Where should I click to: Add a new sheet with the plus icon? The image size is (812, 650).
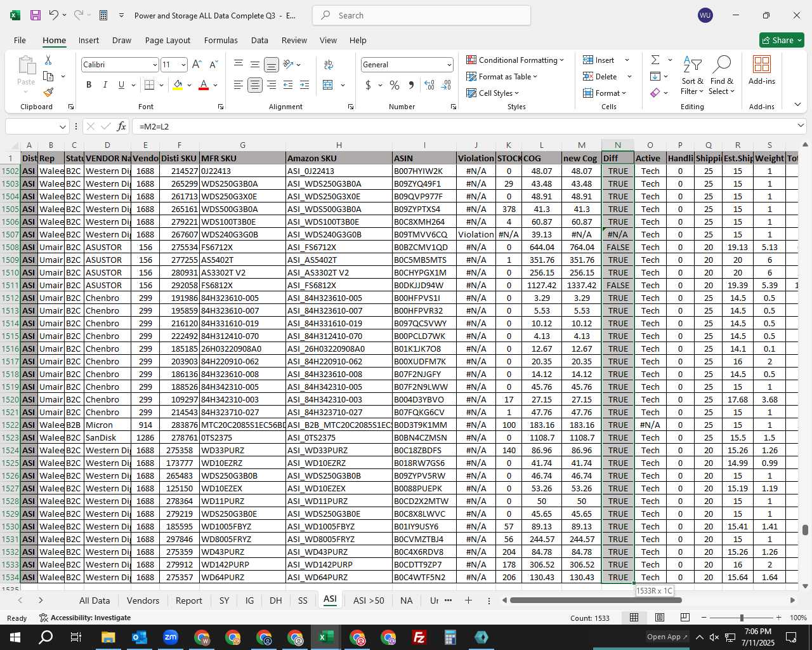click(x=468, y=600)
